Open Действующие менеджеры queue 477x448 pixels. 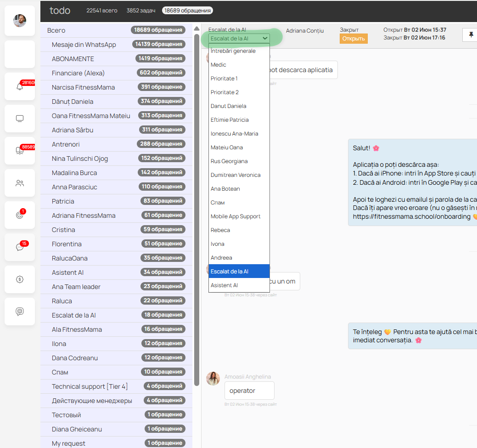tap(116, 401)
